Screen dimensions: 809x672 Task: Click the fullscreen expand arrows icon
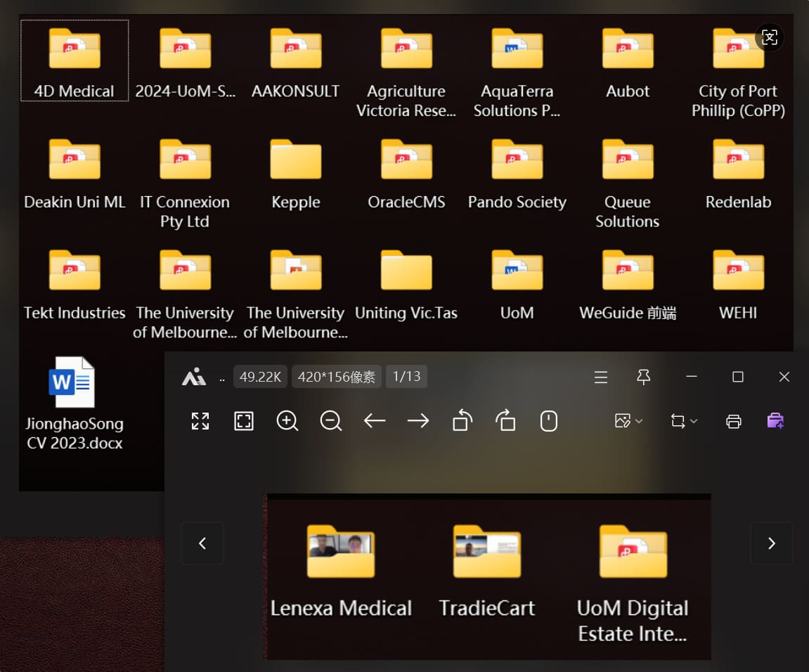(200, 421)
